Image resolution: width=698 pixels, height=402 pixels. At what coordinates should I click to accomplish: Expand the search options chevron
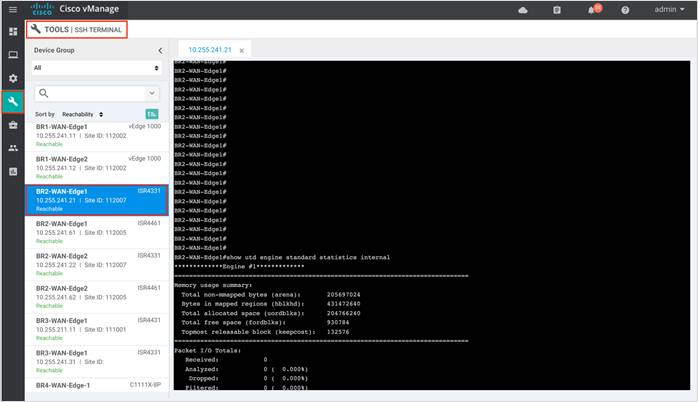(152, 93)
